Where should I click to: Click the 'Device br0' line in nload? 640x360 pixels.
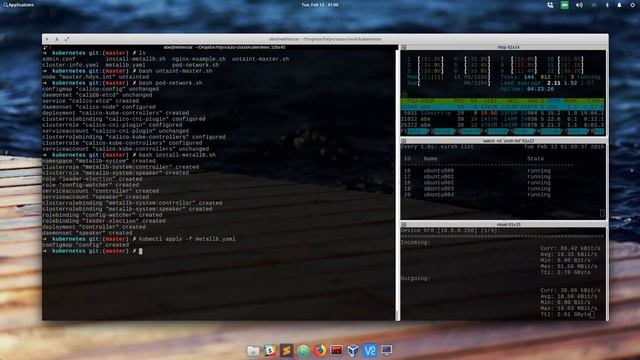coord(449,231)
